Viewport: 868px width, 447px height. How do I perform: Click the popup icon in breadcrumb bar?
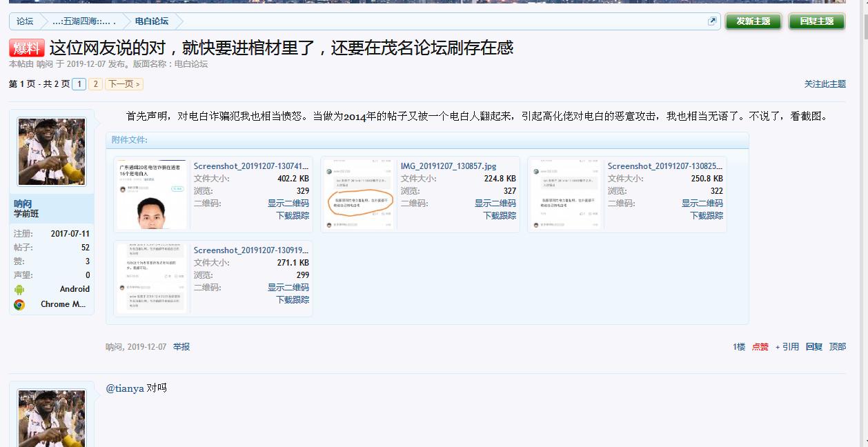pos(712,21)
